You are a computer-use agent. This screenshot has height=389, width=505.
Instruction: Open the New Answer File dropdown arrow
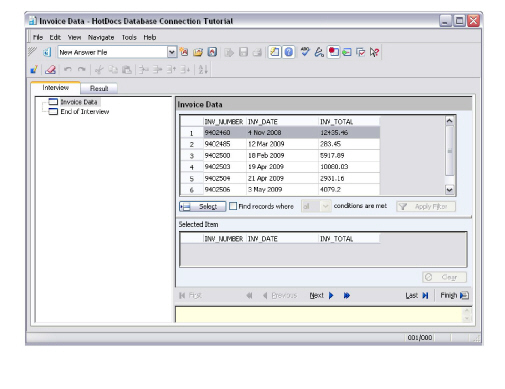[x=171, y=52]
